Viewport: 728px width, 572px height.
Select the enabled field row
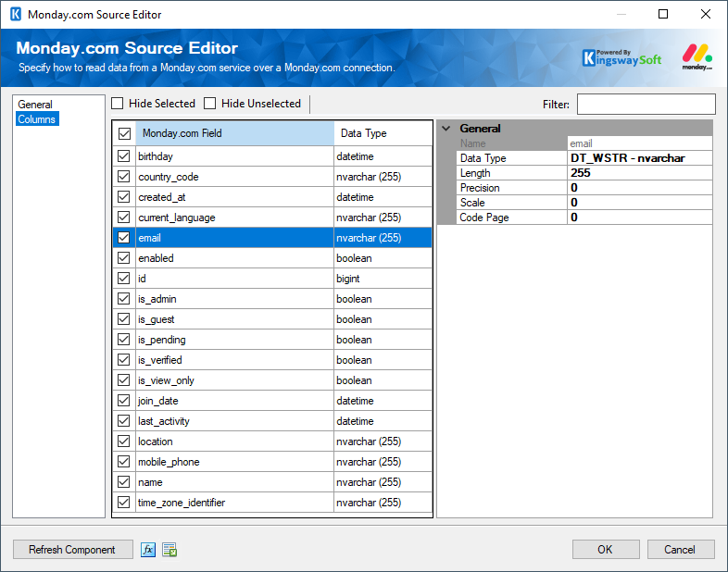coord(272,258)
